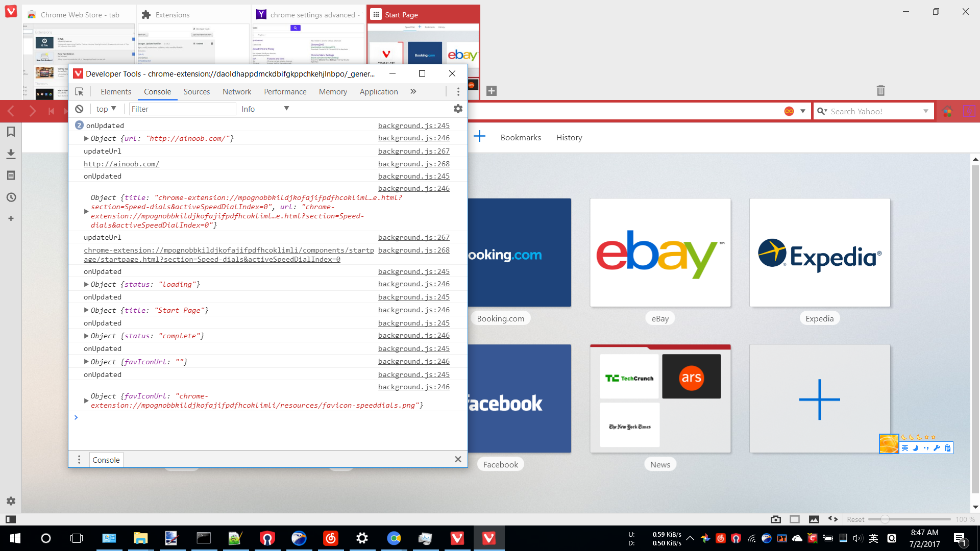
Task: Open the console settings gear
Action: coord(458,109)
